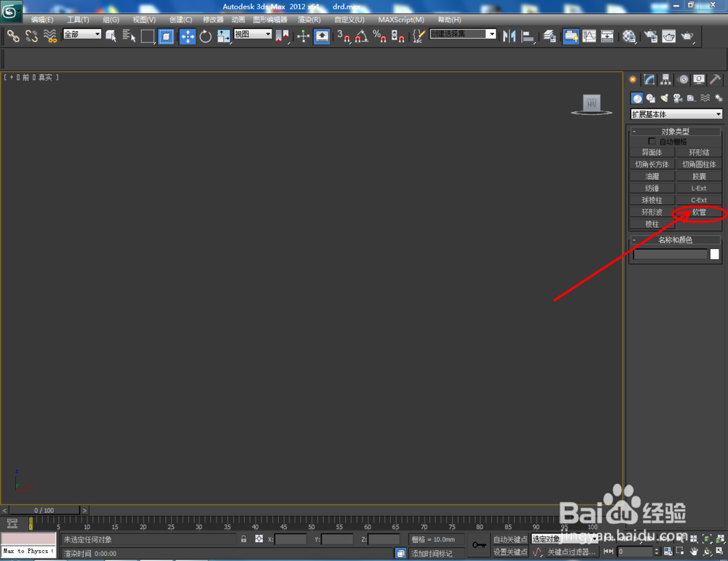Click the 切角圆柱体 object button
Screen dimensions: 728x561
coord(699,164)
